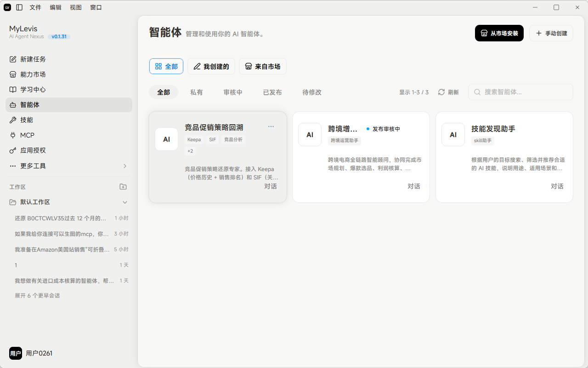Click 显示 1-3 / 3 count text
This screenshot has height=368, width=588.
(414, 92)
